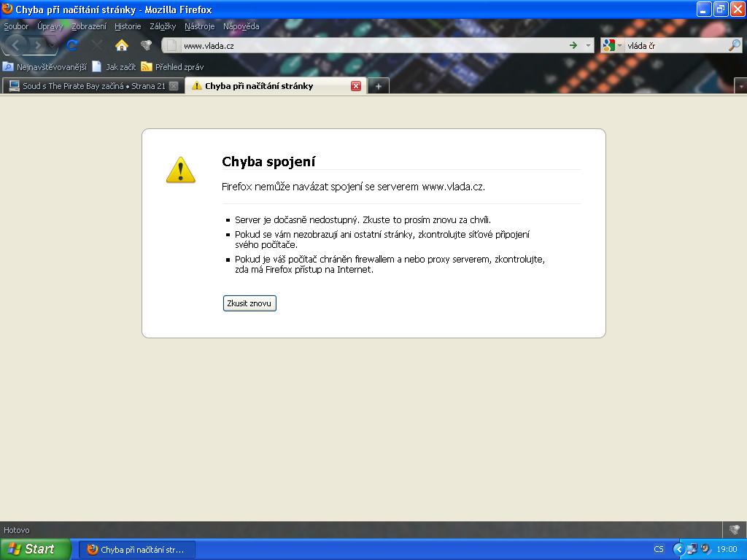
Task: Open the Soubor menu
Action: coord(16,26)
